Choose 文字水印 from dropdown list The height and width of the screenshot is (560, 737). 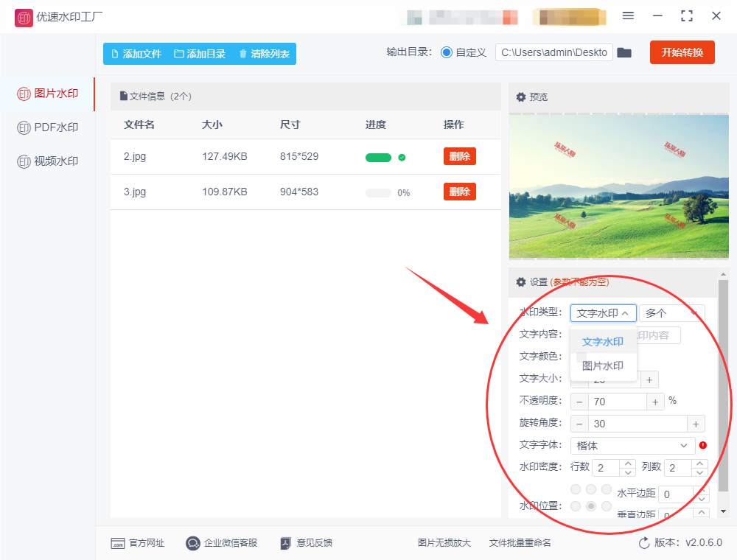tap(603, 342)
